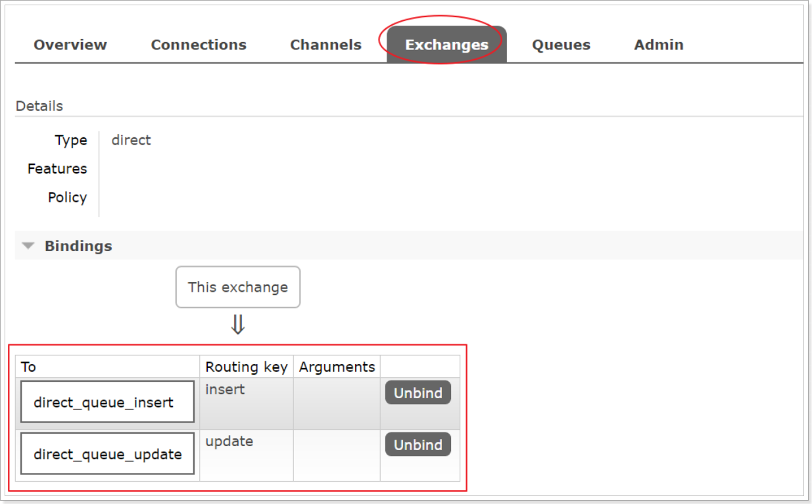This screenshot has width=812, height=504.
Task: Click the "This exchange" box
Action: pos(238,287)
